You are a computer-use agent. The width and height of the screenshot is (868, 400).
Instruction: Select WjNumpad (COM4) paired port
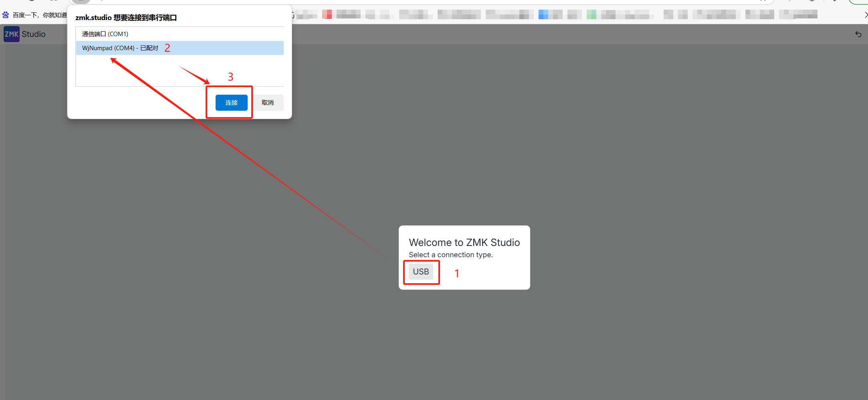pyautogui.click(x=180, y=48)
